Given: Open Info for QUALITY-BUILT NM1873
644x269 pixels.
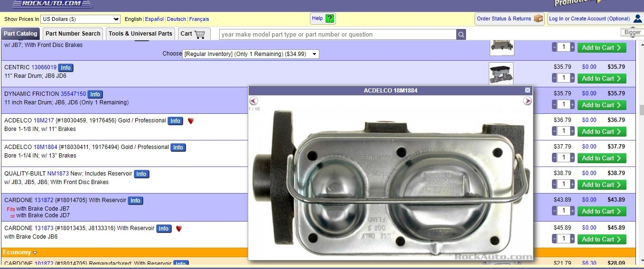Looking at the screenshot, I should click(x=141, y=174).
